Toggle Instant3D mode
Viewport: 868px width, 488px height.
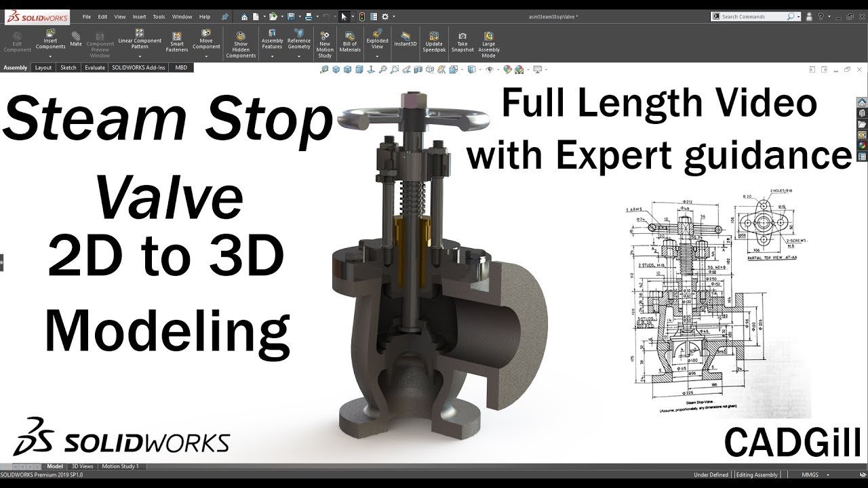tap(406, 38)
